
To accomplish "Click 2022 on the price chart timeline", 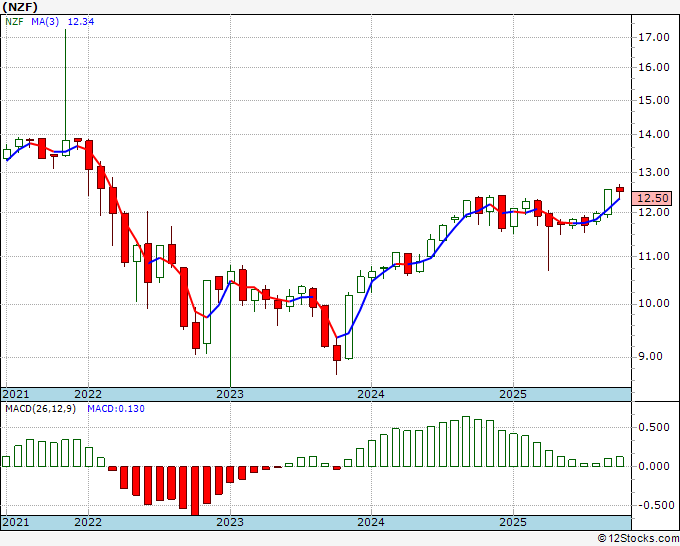I will coord(88,394).
